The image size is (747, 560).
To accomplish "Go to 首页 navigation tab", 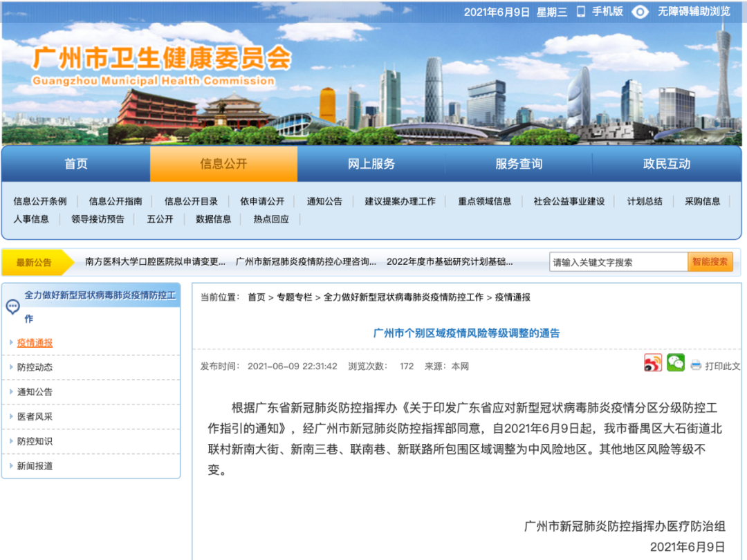I will point(76,164).
